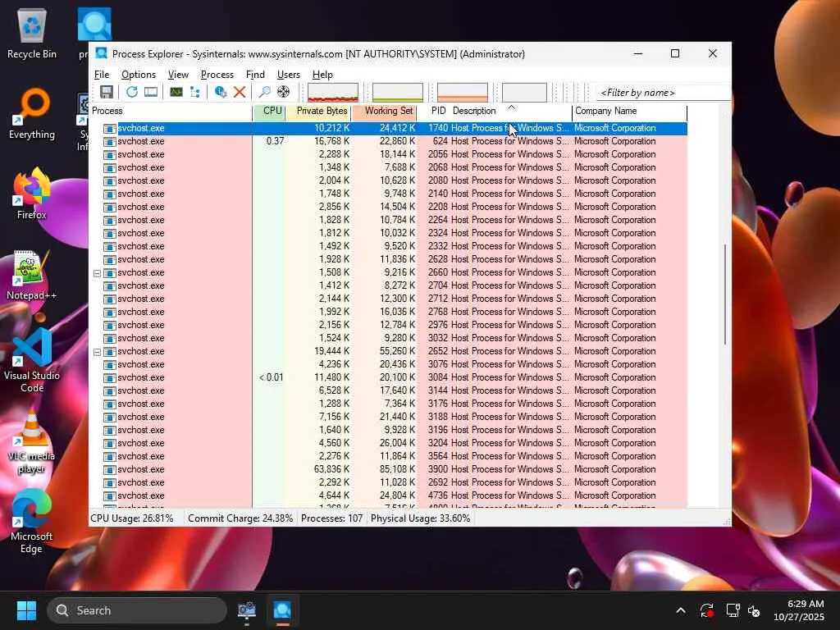
Task: Click the vertical scrollbar thumb of process list
Action: coord(725,294)
